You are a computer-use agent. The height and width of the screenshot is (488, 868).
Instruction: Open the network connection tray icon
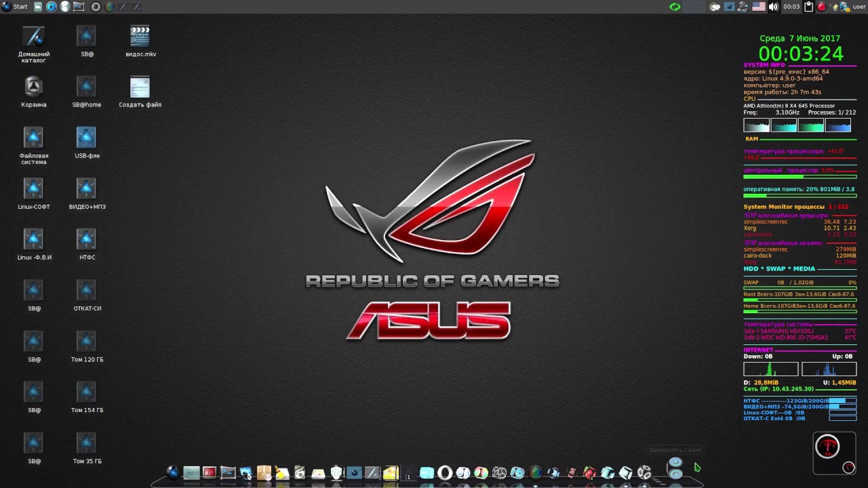(845, 7)
